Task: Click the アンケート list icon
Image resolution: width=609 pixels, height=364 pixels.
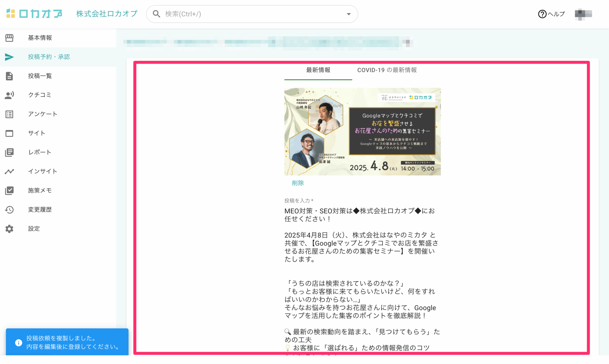Action: pyautogui.click(x=9, y=114)
